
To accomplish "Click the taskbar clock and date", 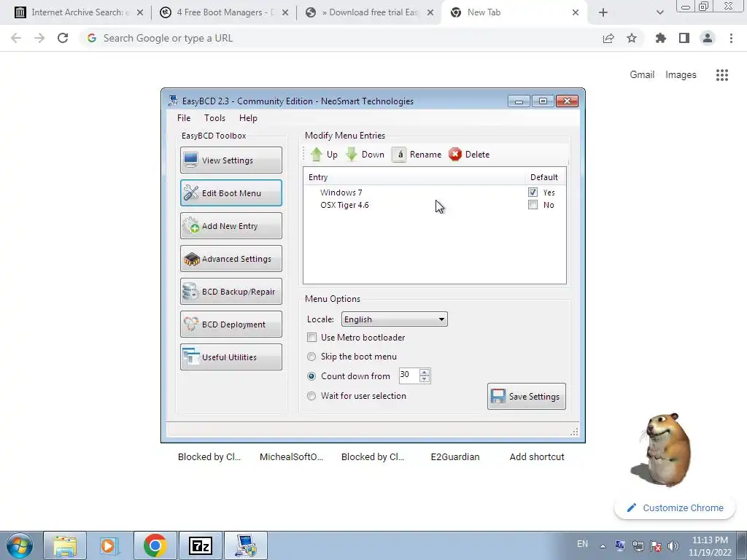I will pos(710,546).
